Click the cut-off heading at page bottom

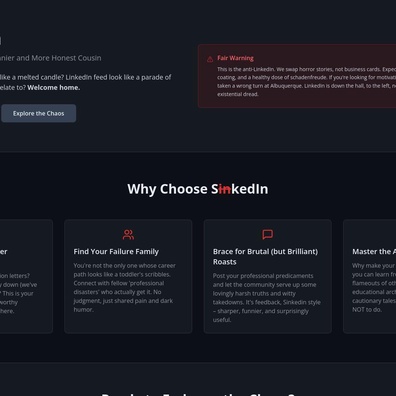pos(198,394)
